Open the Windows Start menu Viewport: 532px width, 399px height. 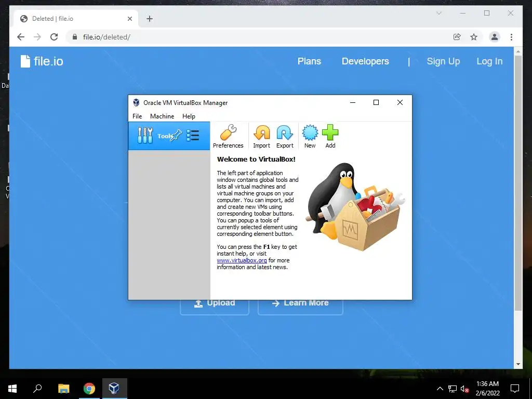12,389
